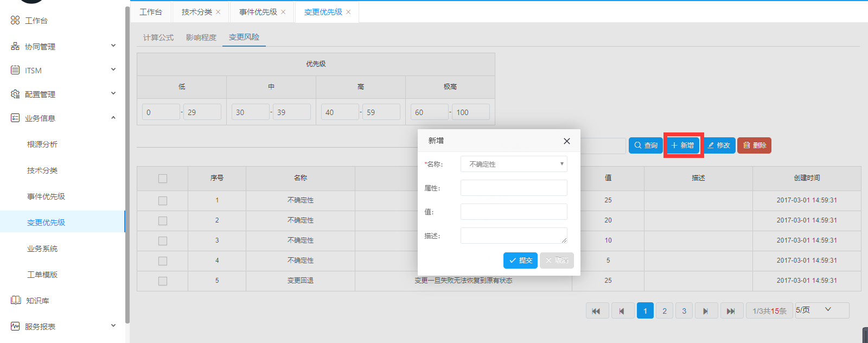The image size is (868, 343).
Task: Open 事件优先级 in the sidebar menu
Action: 46,196
